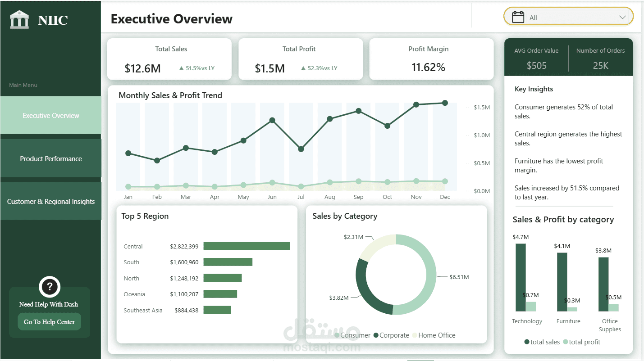The height and width of the screenshot is (361, 644).
Task: Click the June sales data point
Action: [272, 120]
